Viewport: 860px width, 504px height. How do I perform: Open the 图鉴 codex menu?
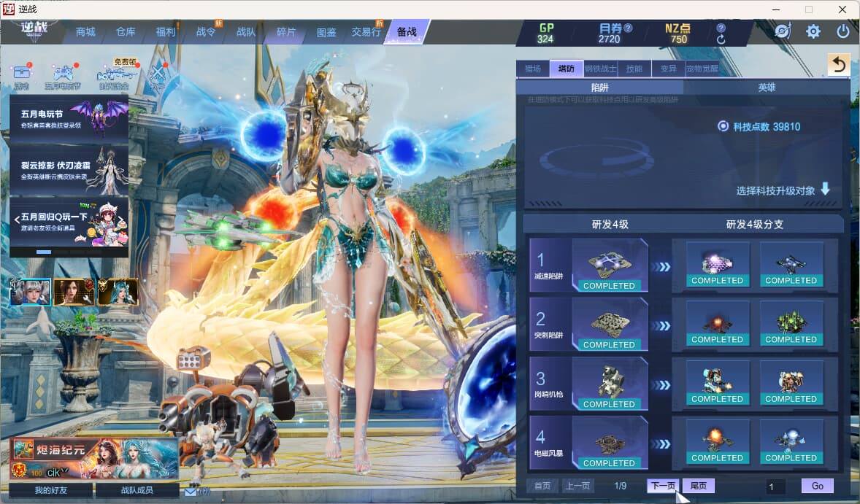tap(326, 32)
